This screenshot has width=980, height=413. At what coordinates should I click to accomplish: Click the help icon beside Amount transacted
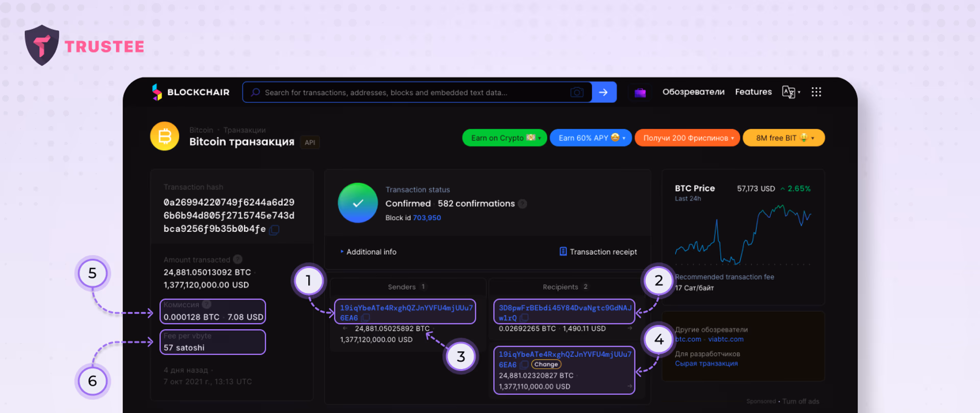click(x=237, y=259)
